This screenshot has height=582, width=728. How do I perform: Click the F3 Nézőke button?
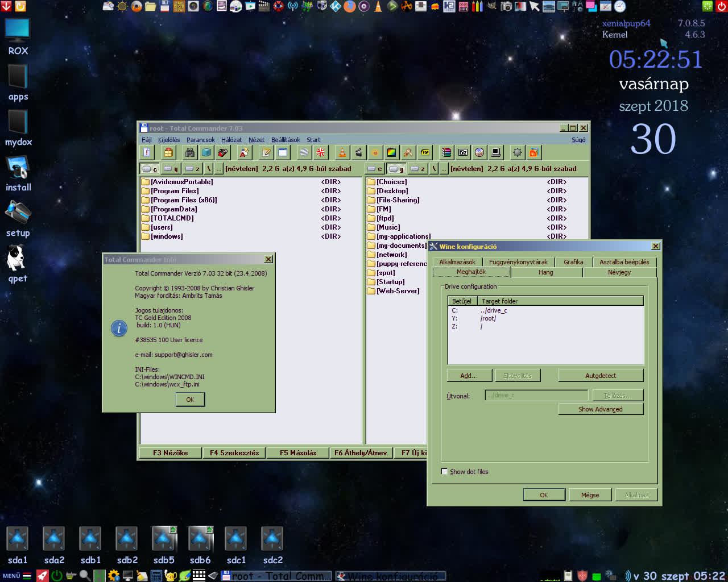tap(170, 453)
